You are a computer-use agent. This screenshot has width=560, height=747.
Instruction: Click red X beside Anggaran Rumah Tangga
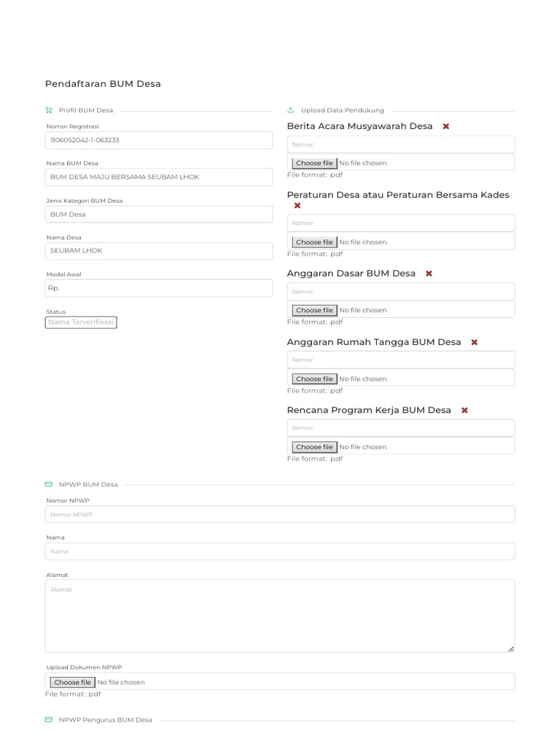tap(474, 342)
